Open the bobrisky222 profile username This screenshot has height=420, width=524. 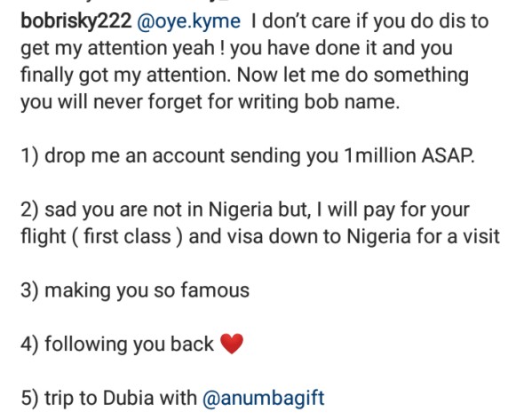76,21
